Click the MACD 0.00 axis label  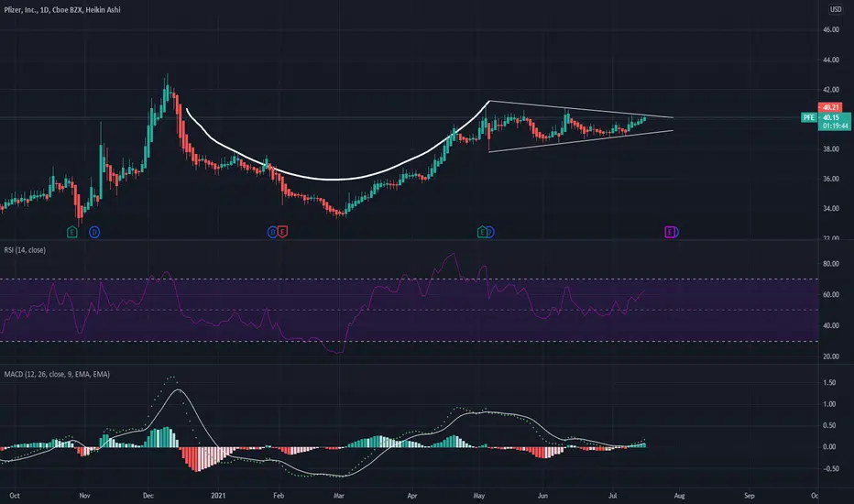[x=829, y=447]
